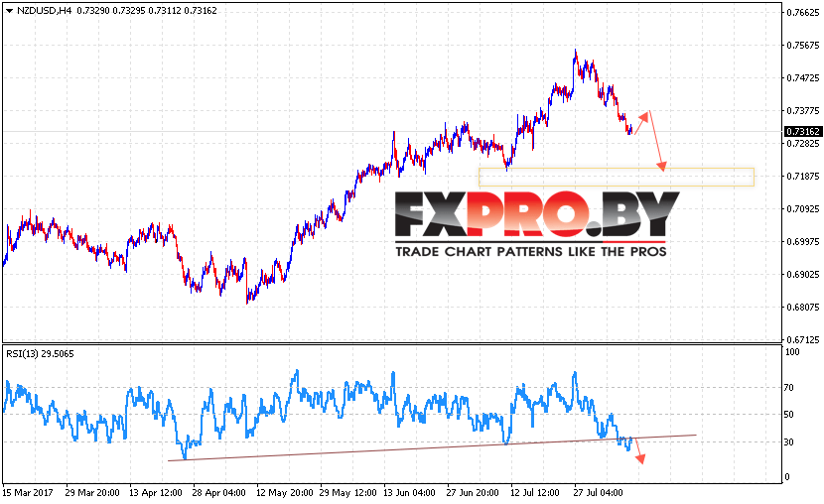Click the 13 Apr 12:00 time label
Image resolution: width=824 pixels, height=504 pixels.
click(x=156, y=492)
